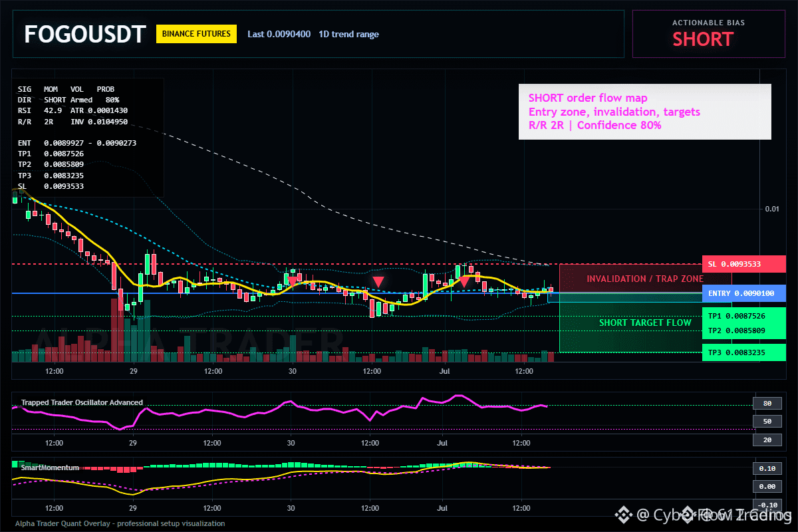Click the SmartMomentum 0.00 scale label
798x532 pixels.
[x=766, y=487]
